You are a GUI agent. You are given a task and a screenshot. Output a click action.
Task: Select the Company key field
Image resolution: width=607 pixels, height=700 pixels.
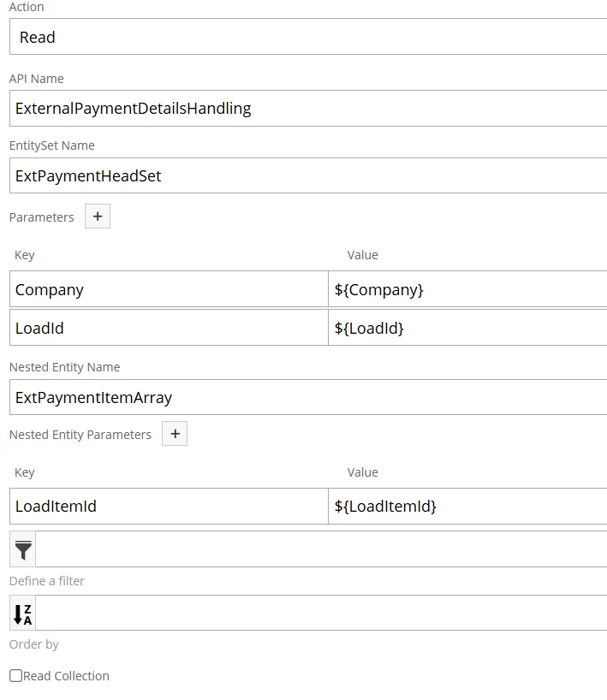coord(169,289)
